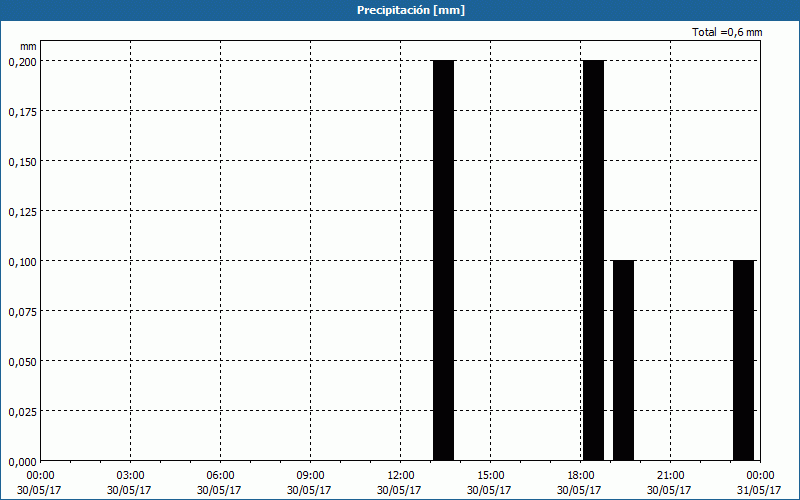Click the 0,000 y-axis label
The width and height of the screenshot is (800, 500).
(x=22, y=462)
